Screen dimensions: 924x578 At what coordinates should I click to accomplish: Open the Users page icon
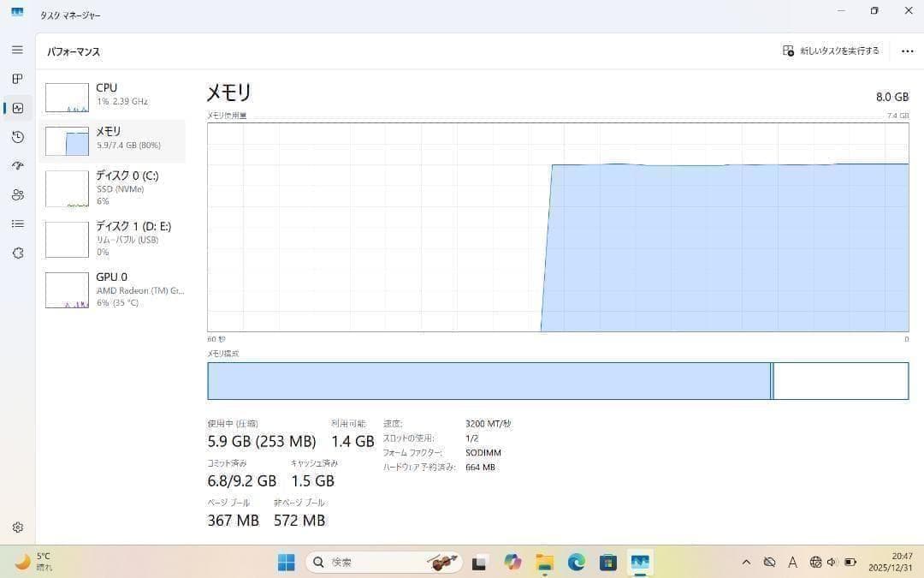[17, 195]
